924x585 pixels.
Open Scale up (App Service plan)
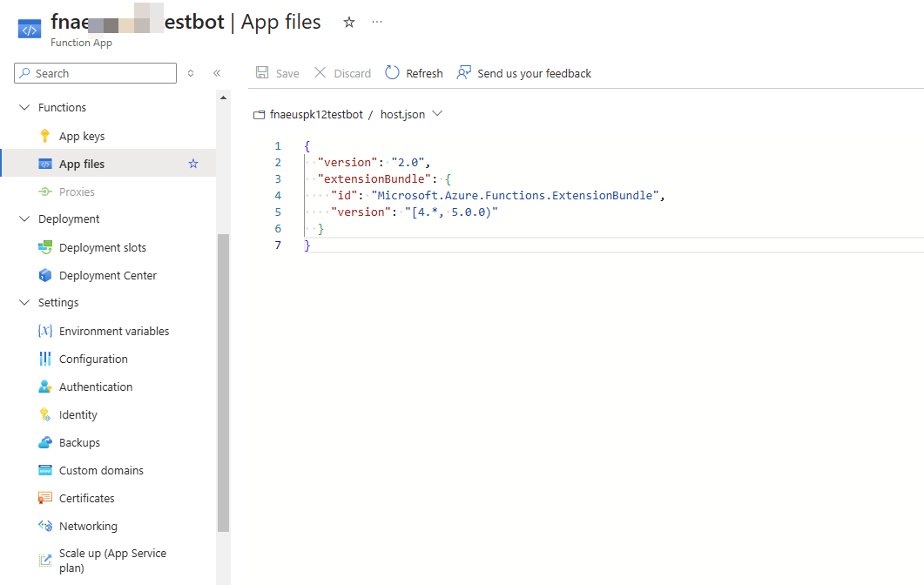click(112, 561)
